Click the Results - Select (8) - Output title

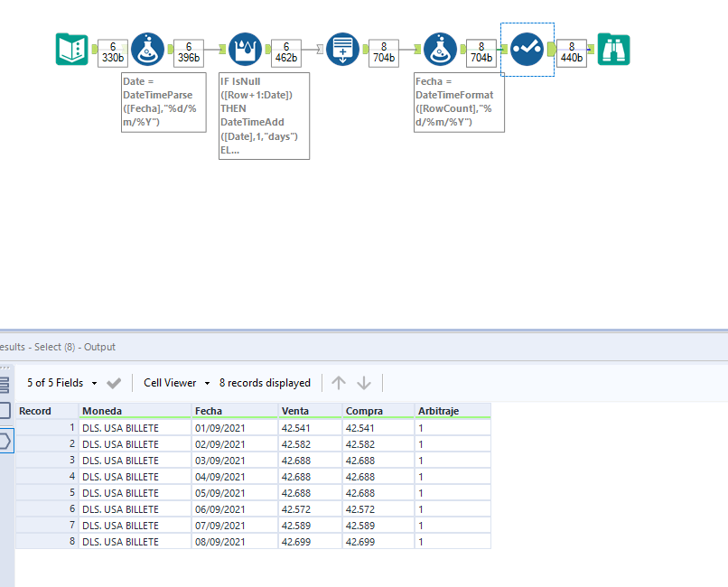tap(58, 347)
